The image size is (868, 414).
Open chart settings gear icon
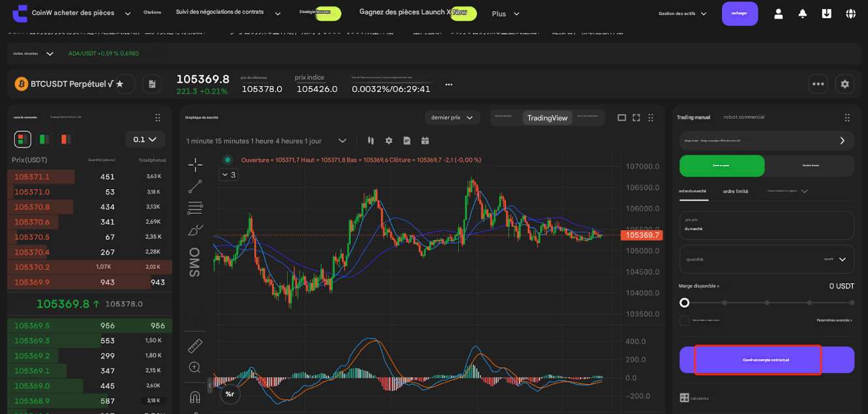(x=389, y=140)
